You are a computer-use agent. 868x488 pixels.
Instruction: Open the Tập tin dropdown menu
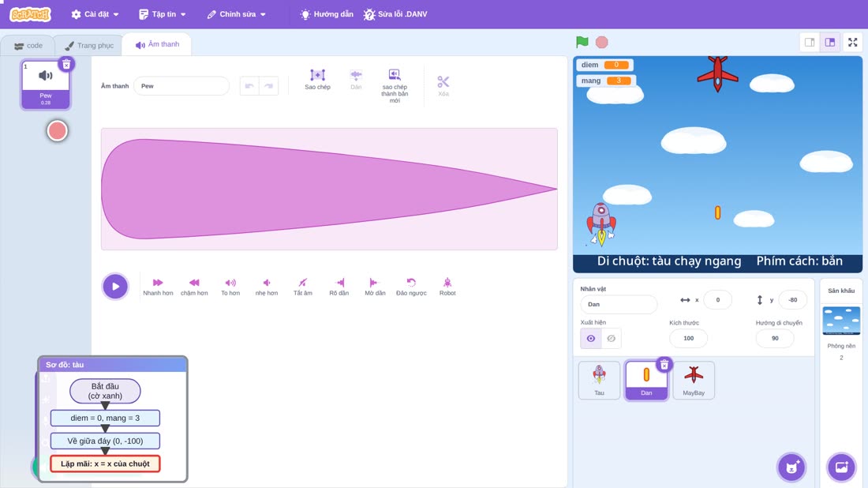pos(163,14)
